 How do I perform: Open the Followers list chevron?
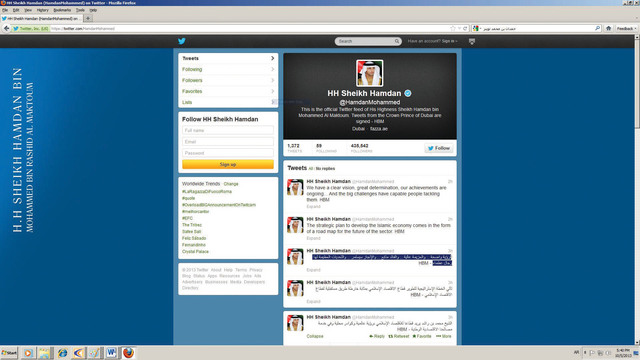[x=272, y=80]
